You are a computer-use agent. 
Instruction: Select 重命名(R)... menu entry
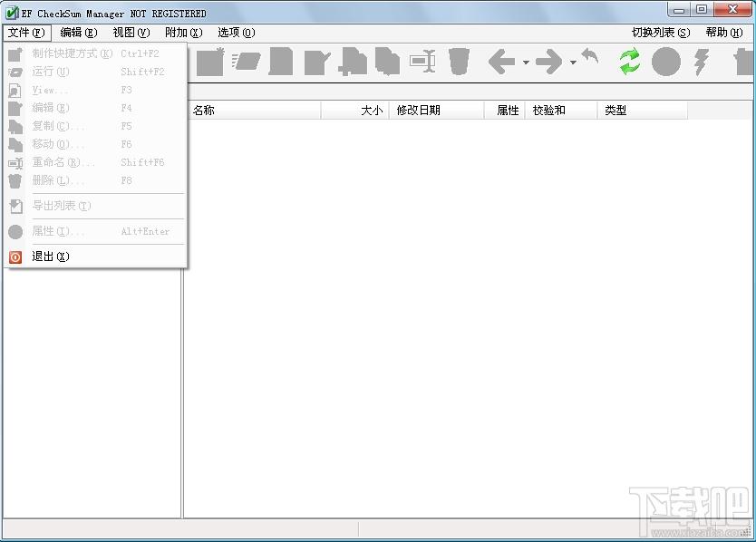pos(95,162)
